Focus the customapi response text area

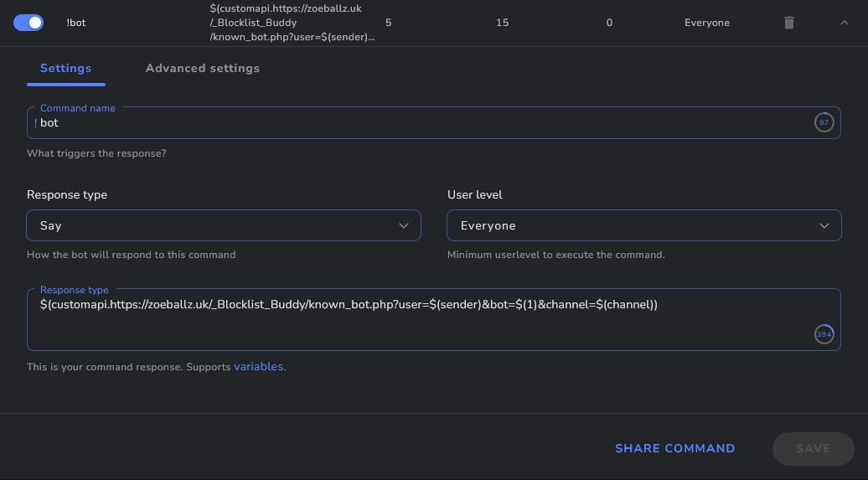(419, 318)
